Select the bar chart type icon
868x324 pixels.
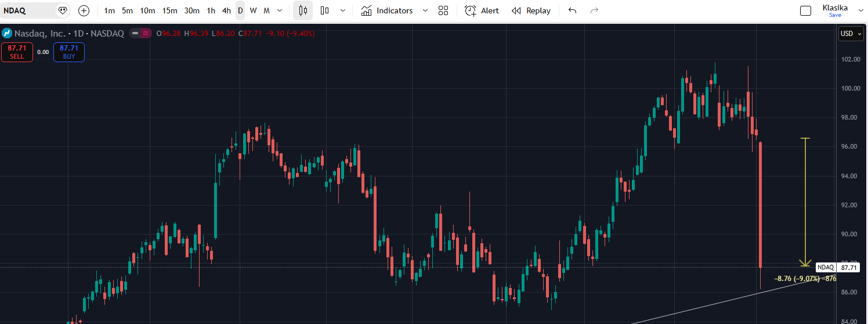[x=325, y=10]
